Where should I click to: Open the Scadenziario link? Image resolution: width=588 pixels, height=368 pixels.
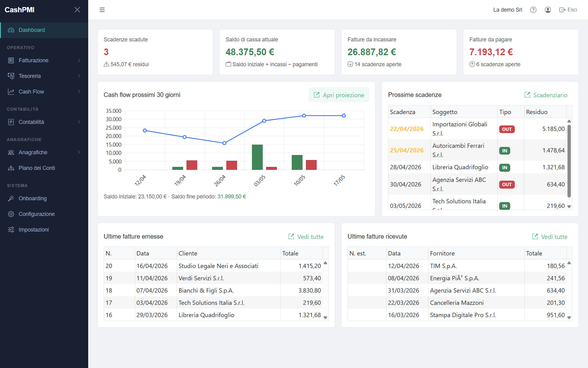[546, 95]
